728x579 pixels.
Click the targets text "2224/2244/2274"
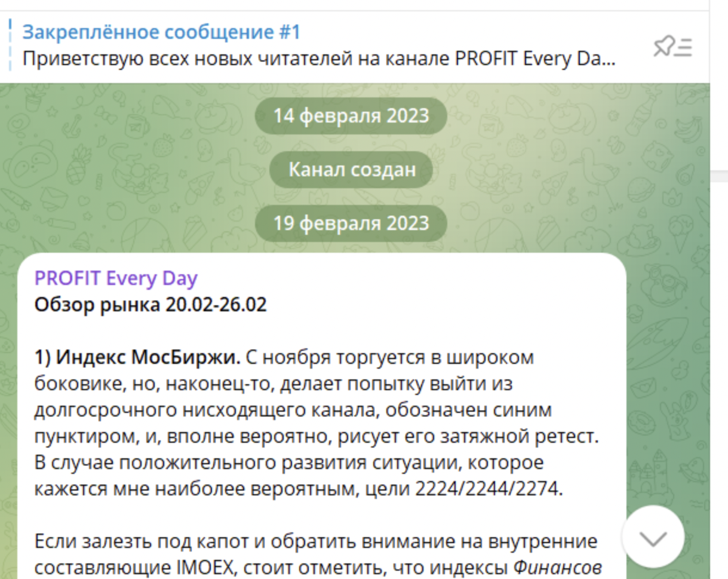tap(488, 489)
